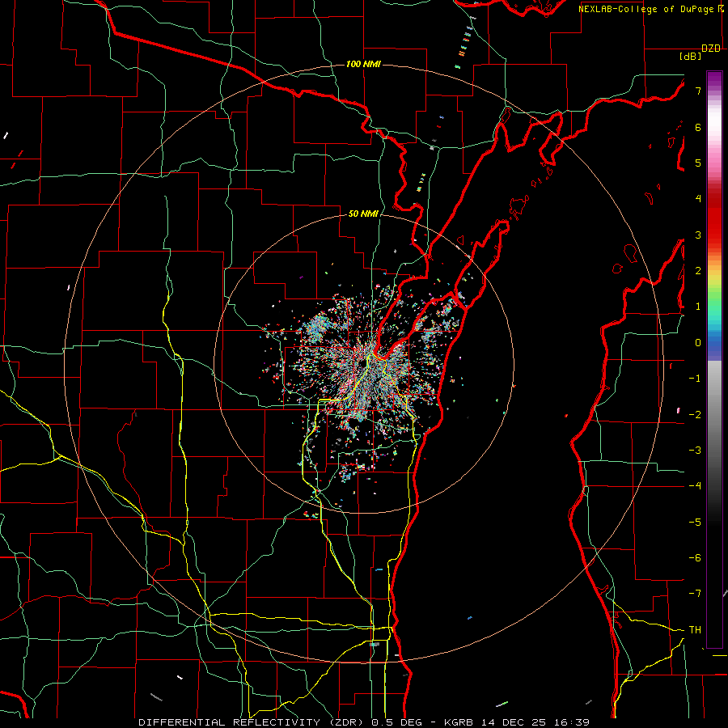Click the 0 value on the scale
The image size is (728, 728).
pos(698,343)
